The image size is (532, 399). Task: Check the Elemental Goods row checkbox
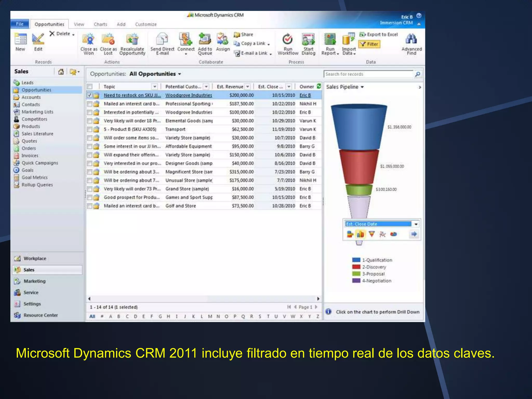pos(90,121)
